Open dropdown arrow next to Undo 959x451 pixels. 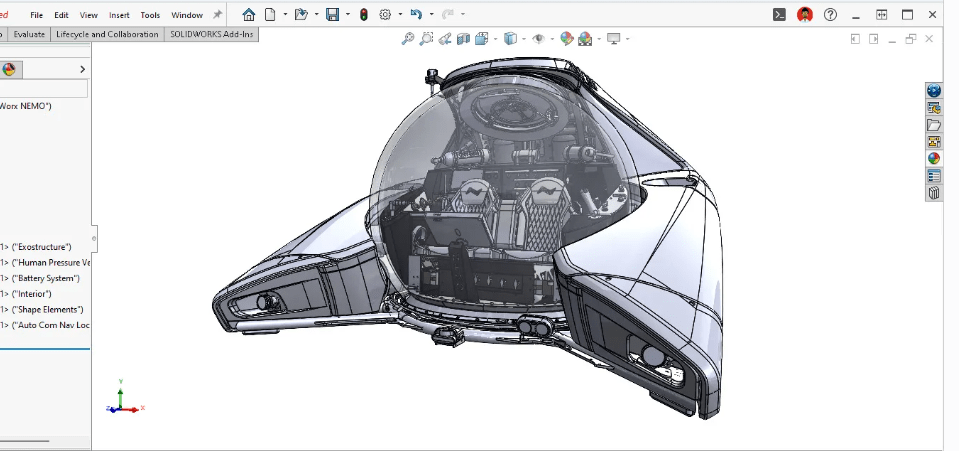click(x=431, y=15)
